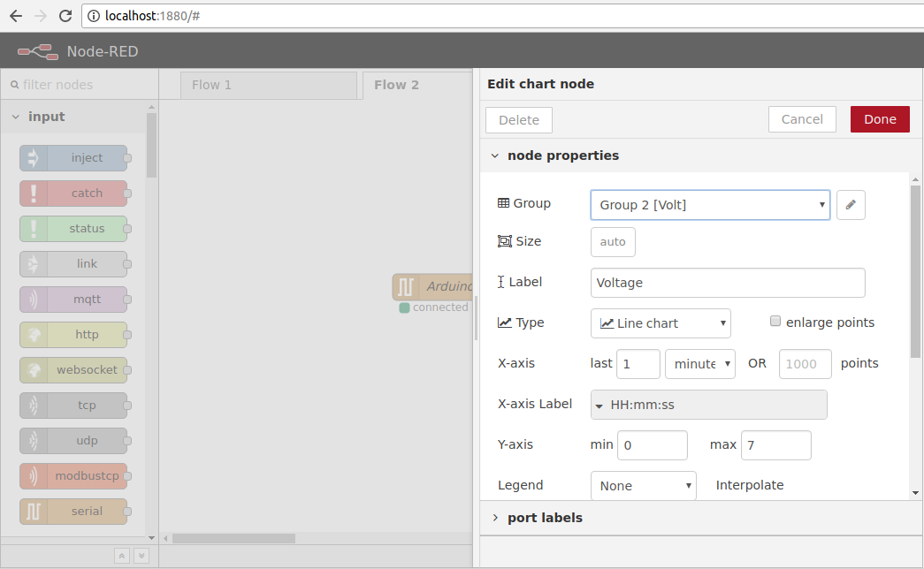Select the tcp node in palette
This screenshot has width=924, height=569.
(73, 406)
